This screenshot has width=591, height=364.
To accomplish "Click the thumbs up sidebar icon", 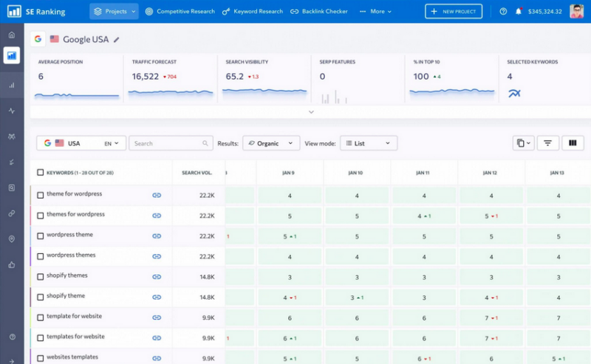I will coord(12,265).
